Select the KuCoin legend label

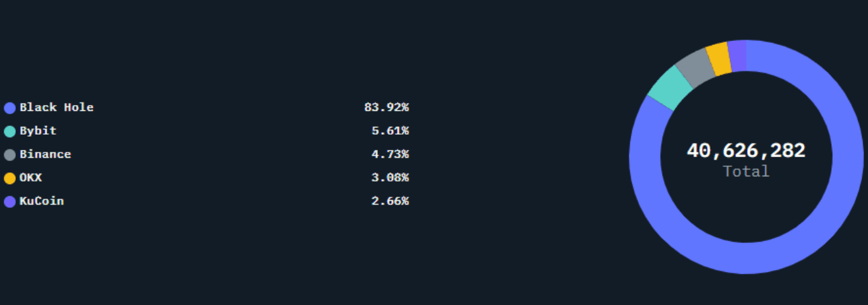pos(42,201)
